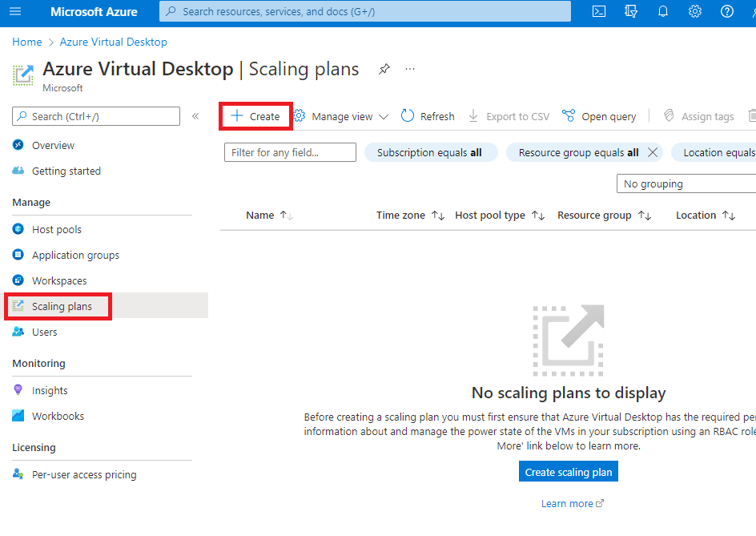Screen dimensions: 756x536
Task: Pin Azure Virtual Desktop blade
Action: [x=384, y=70]
